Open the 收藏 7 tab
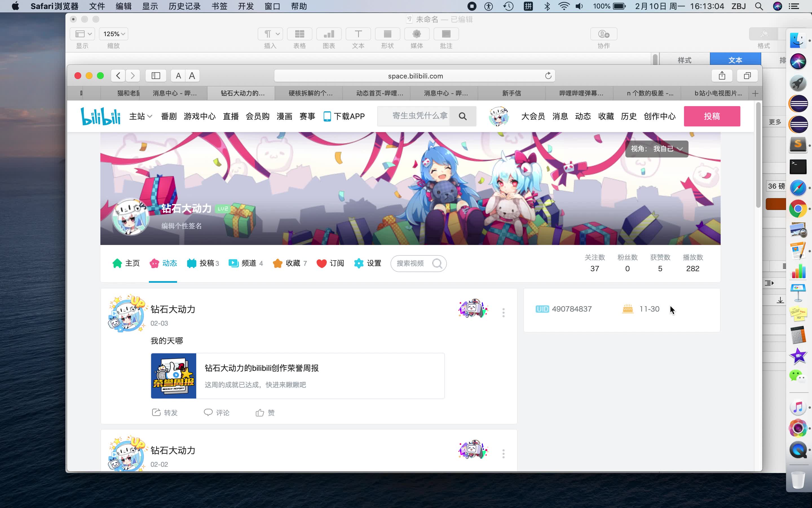This screenshot has height=508, width=812. pos(290,263)
